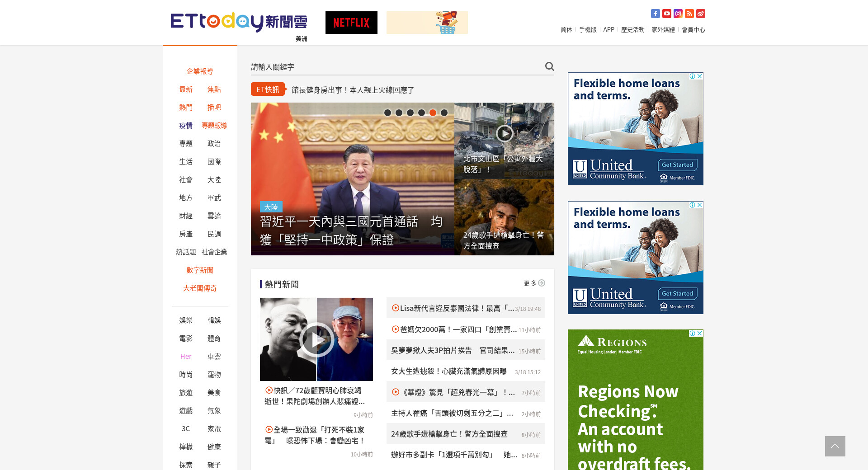
Task: Open the YouTube channel icon
Action: tap(666, 14)
